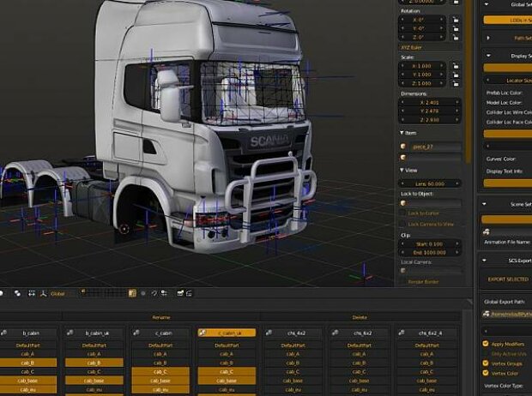Image resolution: width=532 pixels, height=396 pixels.
Task: Toggle cab_eu part under chs_6x2_4
Action: pyautogui.click(x=426, y=389)
